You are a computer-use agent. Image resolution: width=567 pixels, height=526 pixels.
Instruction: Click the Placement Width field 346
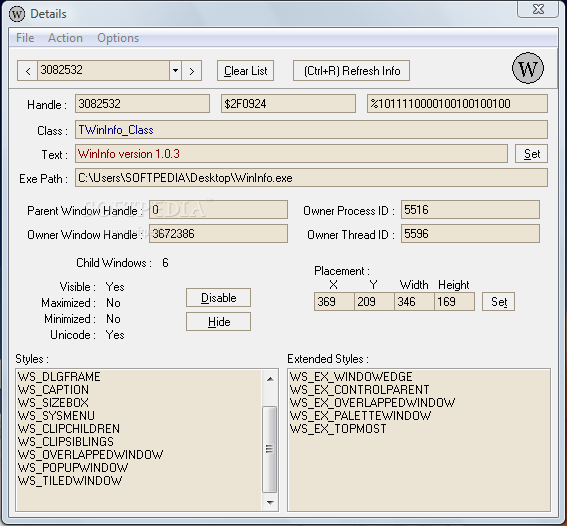click(x=414, y=302)
